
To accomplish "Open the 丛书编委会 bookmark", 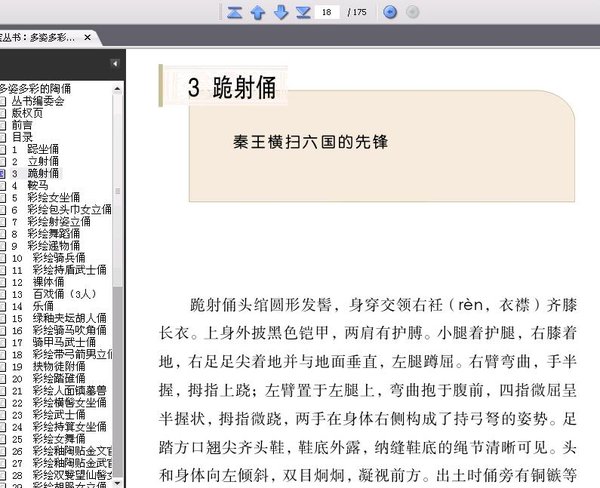I will pyautogui.click(x=38, y=101).
